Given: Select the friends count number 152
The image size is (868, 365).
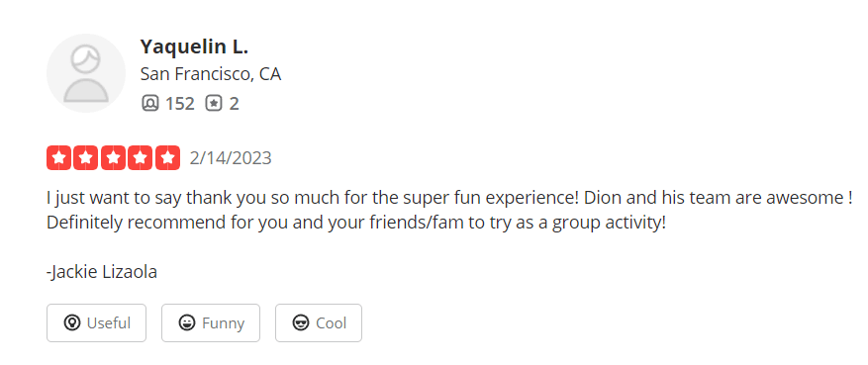Looking at the screenshot, I should [180, 104].
